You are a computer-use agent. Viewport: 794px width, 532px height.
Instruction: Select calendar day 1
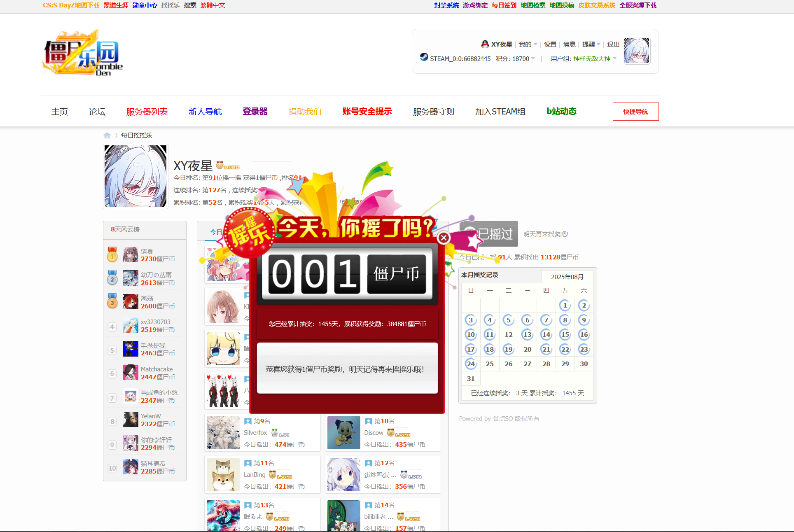565,305
